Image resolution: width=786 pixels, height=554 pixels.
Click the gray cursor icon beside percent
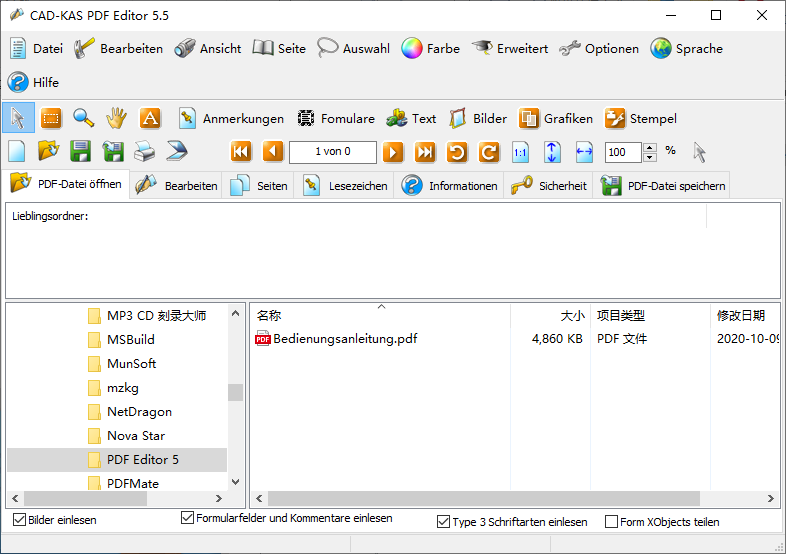700,152
